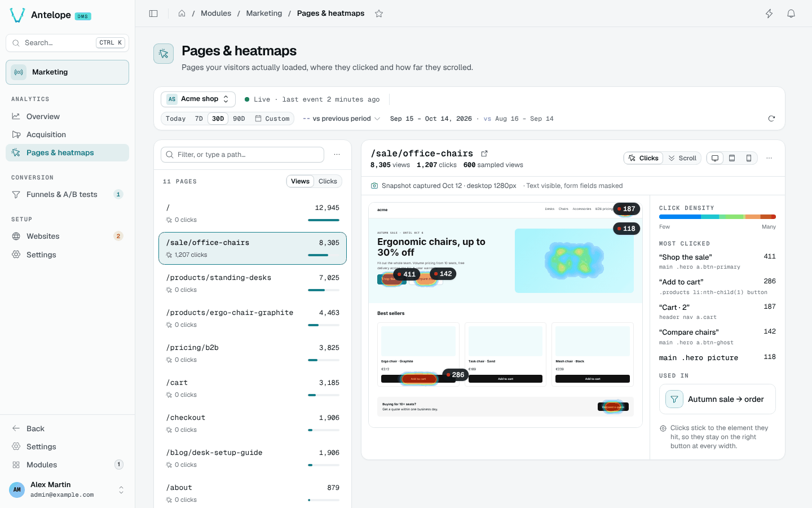Viewport: 812px width, 508px height.
Task: Open Acquisition in the sidebar
Action: pyautogui.click(x=67, y=134)
